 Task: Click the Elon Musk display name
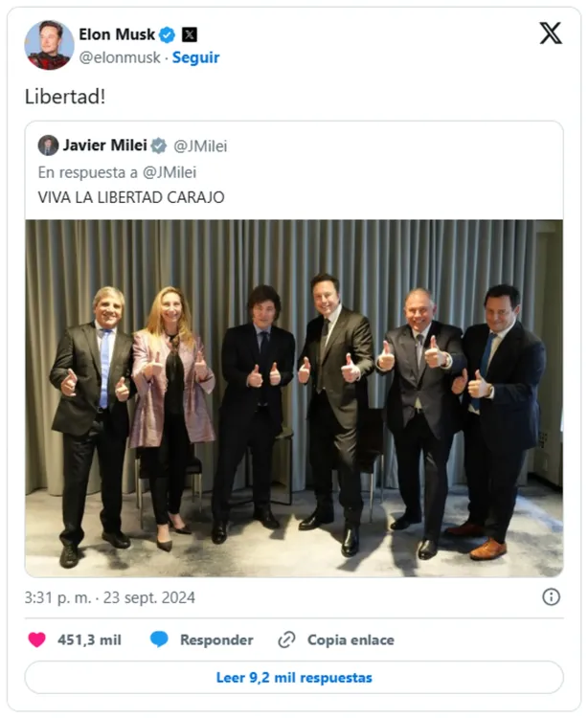point(117,34)
